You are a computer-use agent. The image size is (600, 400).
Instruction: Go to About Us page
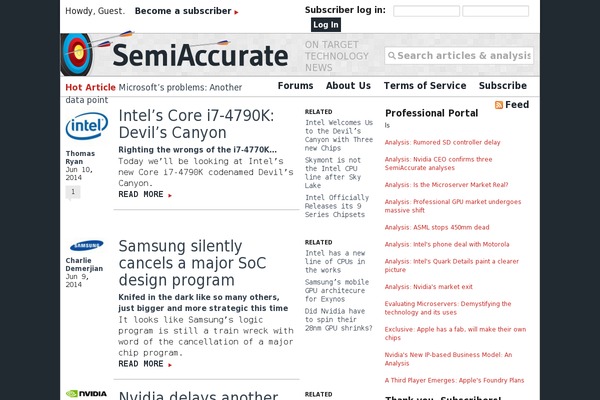click(348, 86)
